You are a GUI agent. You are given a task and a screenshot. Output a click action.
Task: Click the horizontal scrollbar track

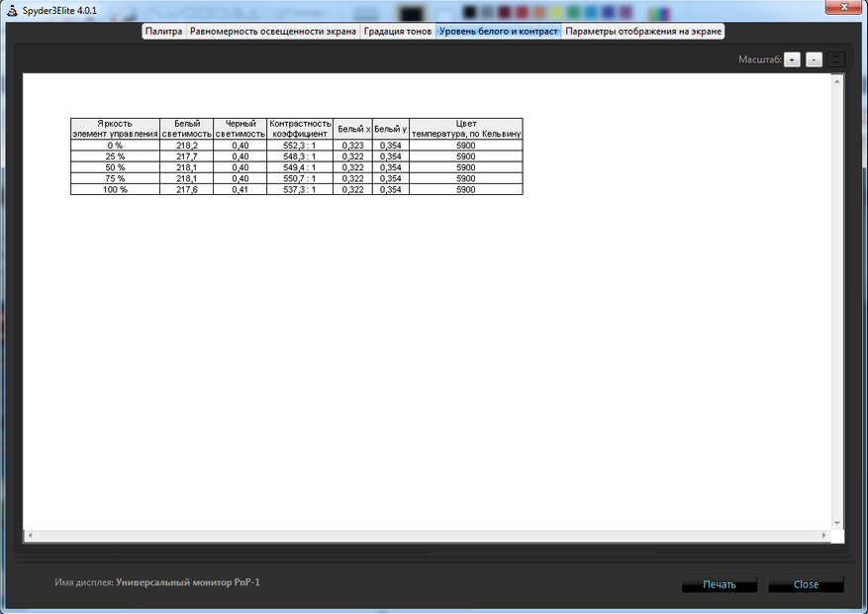pos(427,536)
